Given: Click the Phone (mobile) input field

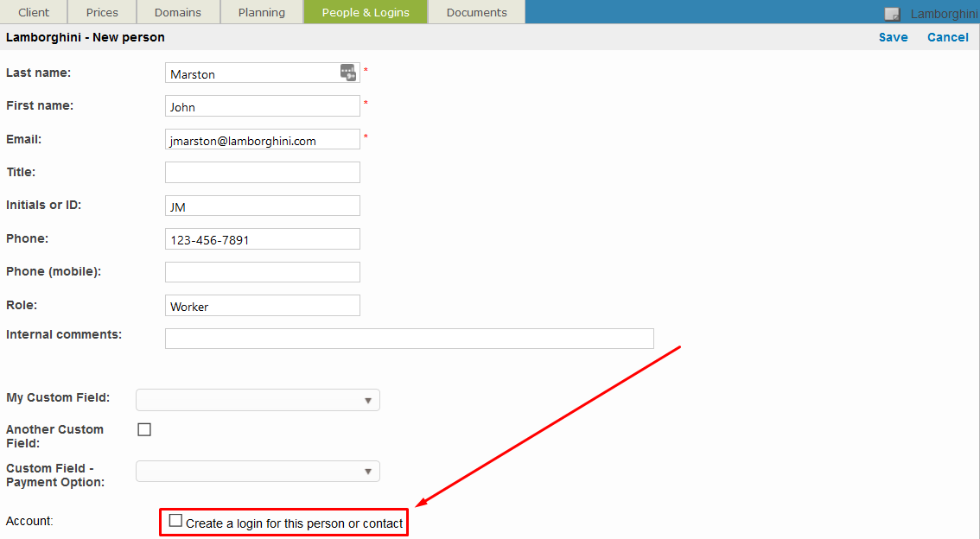Looking at the screenshot, I should (262, 272).
